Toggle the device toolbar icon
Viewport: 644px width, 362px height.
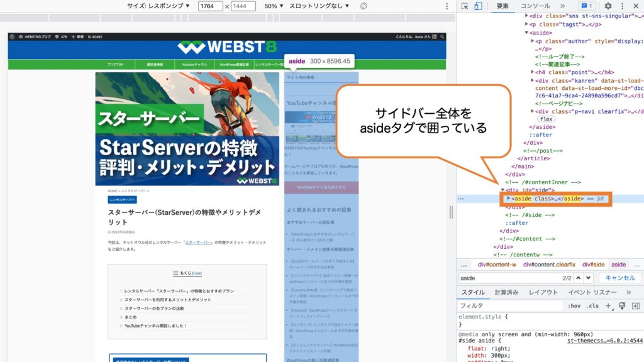coord(478,6)
